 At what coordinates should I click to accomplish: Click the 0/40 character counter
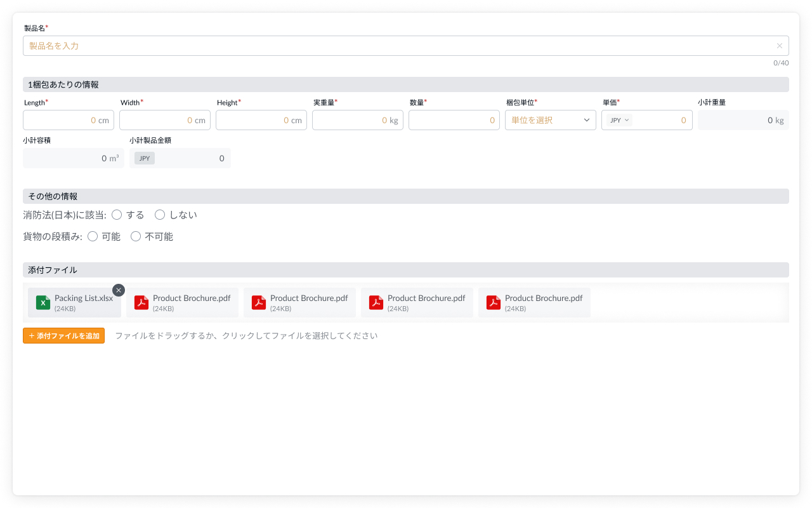pyautogui.click(x=781, y=63)
